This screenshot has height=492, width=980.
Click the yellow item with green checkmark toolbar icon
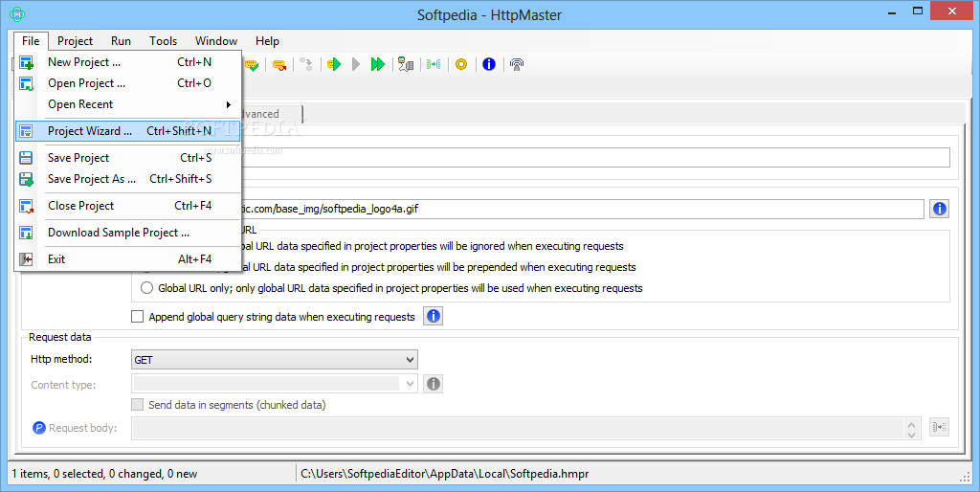[252, 64]
